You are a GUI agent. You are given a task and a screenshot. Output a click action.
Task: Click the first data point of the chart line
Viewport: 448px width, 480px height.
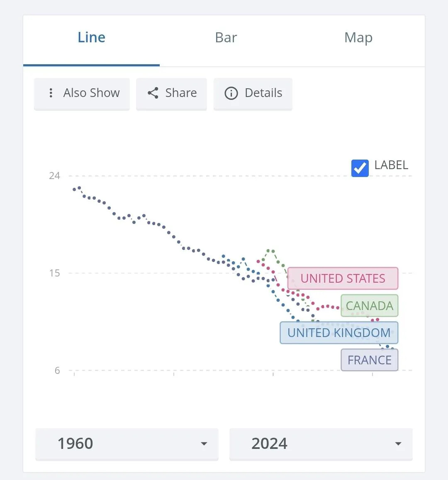tap(74, 189)
